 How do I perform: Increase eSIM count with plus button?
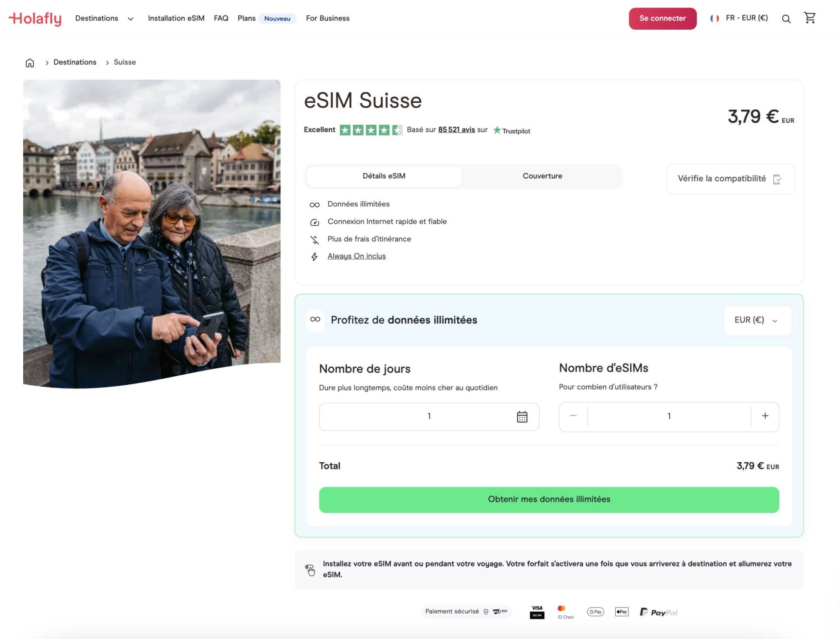[x=765, y=416]
